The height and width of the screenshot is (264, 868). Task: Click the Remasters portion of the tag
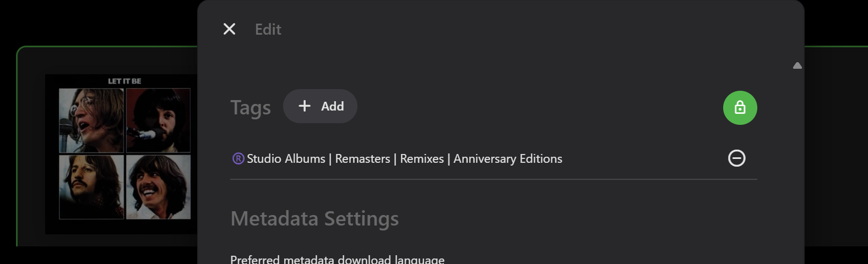(x=362, y=159)
